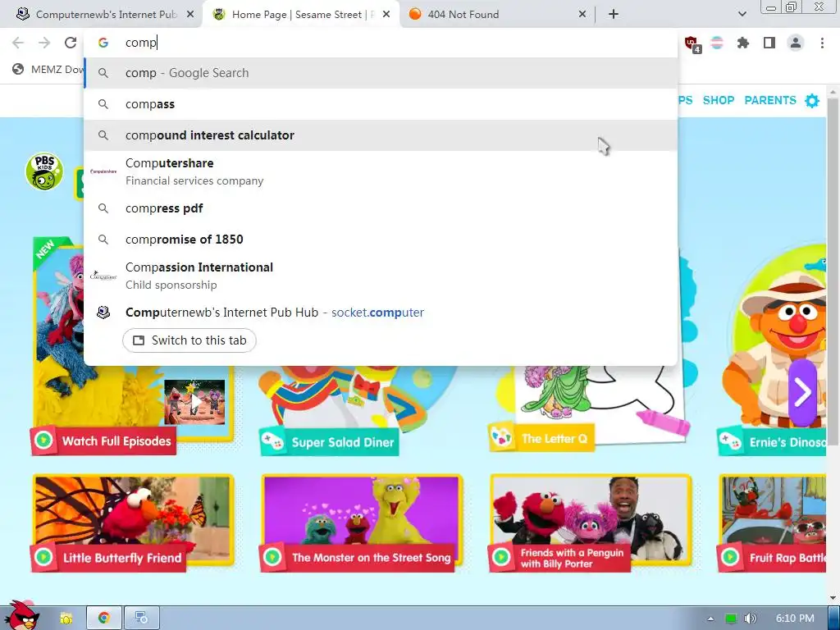Play Friends with a Penguin video
The height and width of the screenshot is (630, 840).
591,523
